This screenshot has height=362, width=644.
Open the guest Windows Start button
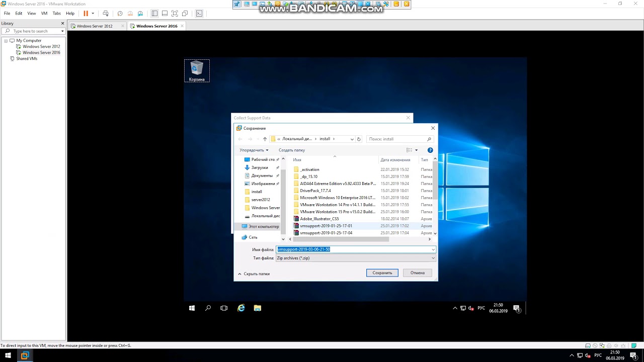click(192, 308)
